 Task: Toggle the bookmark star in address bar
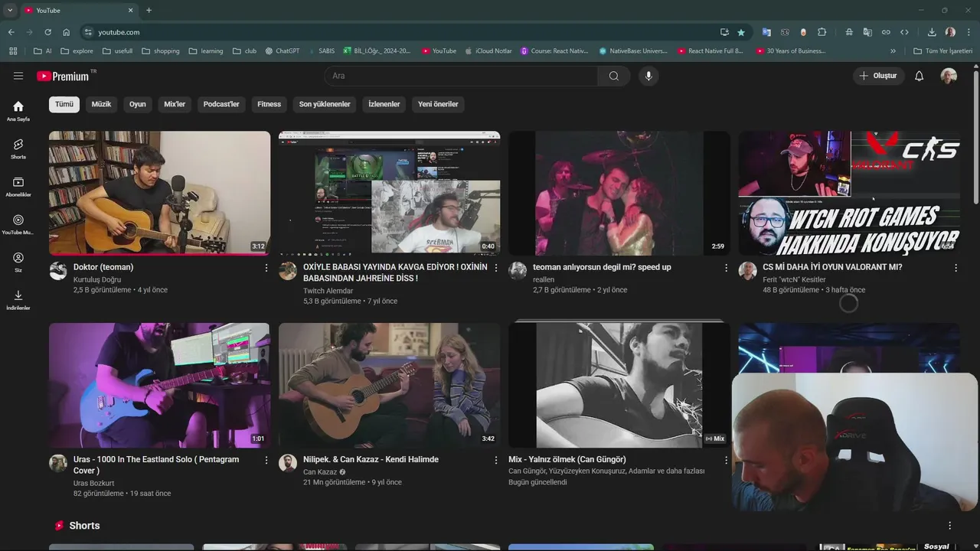(741, 32)
